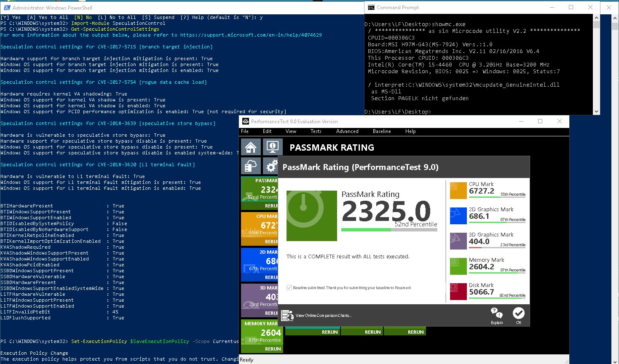Click the PassMark Rating percentile progress bar
The width and height of the screenshot is (619, 364).
(389, 230)
